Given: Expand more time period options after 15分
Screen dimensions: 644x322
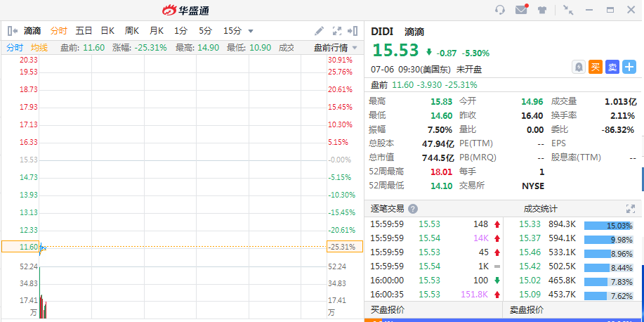Looking at the screenshot, I should (x=251, y=31).
